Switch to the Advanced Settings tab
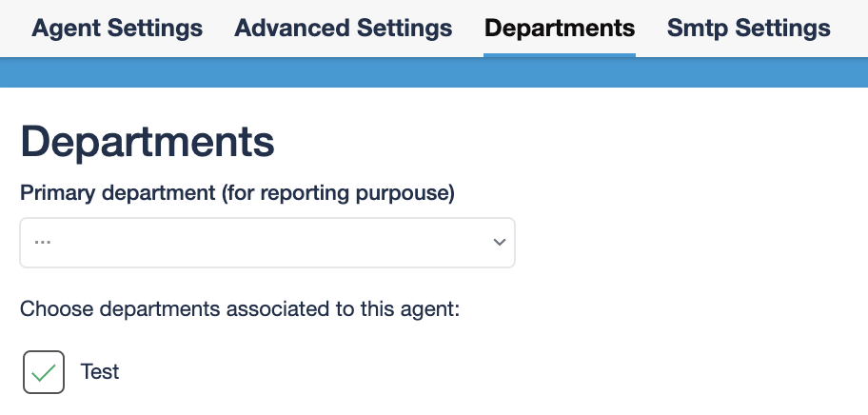 tap(343, 28)
